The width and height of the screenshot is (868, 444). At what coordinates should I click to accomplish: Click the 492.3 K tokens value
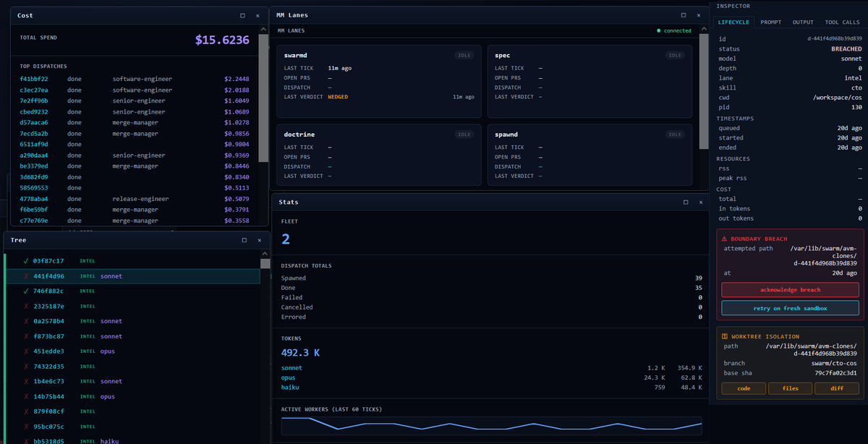click(301, 353)
